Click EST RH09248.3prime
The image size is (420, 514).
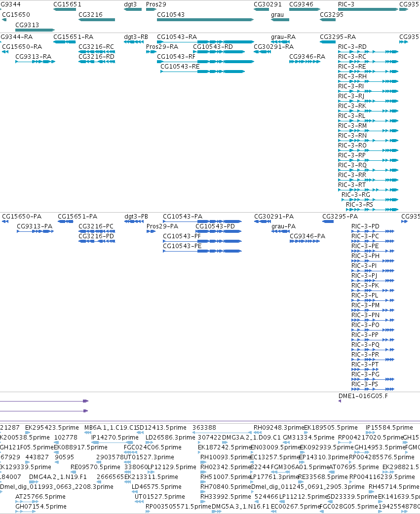tap(279, 428)
